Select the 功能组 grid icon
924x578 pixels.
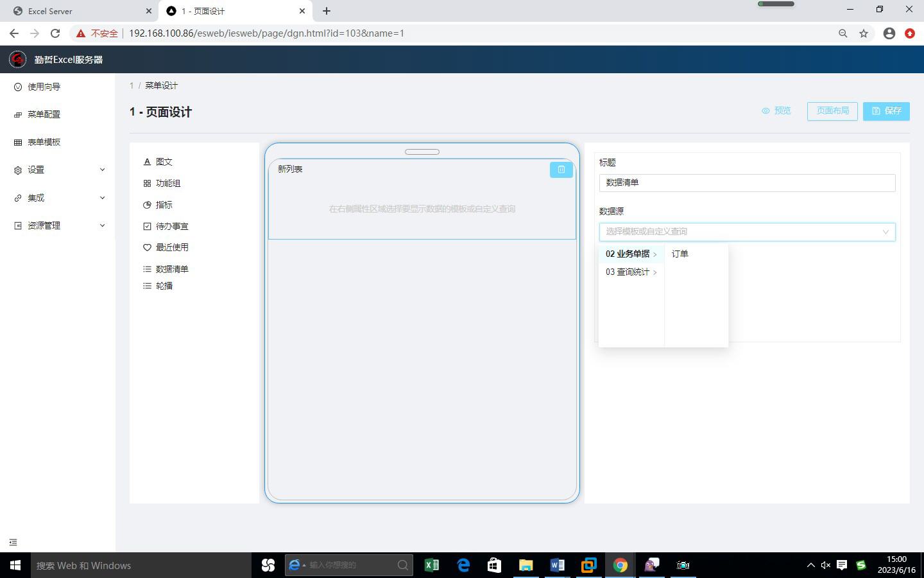pos(147,184)
